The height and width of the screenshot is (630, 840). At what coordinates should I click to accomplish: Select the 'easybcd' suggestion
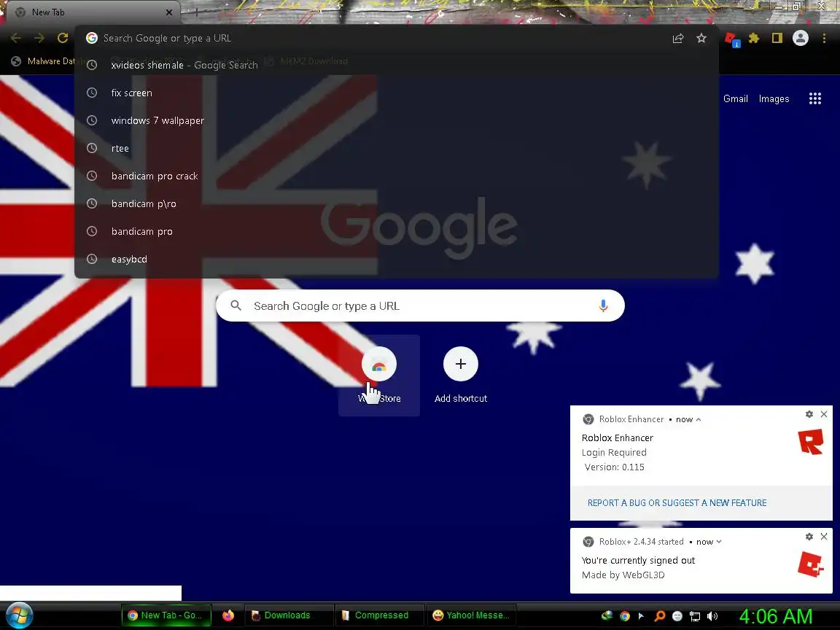(x=397, y=260)
